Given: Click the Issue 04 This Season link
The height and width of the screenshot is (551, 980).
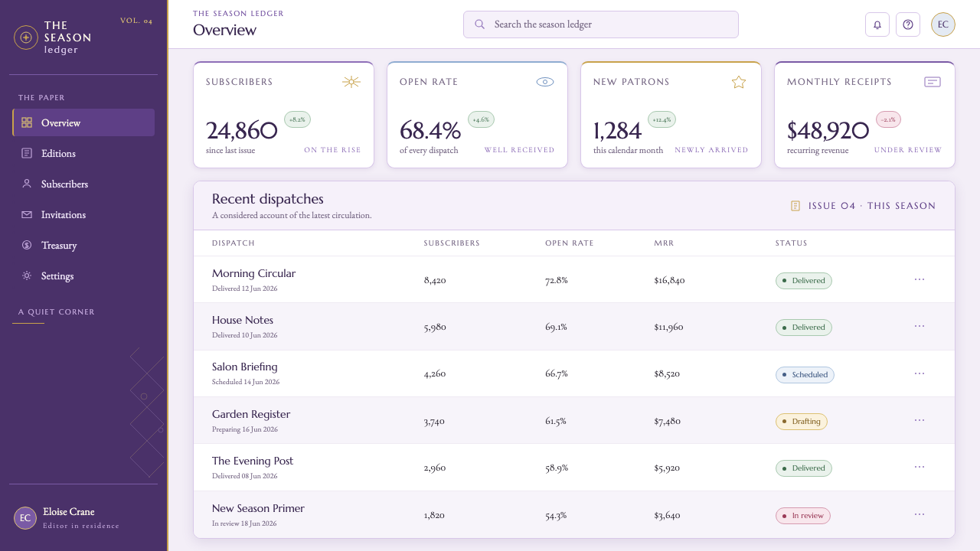Looking at the screenshot, I should tap(863, 206).
